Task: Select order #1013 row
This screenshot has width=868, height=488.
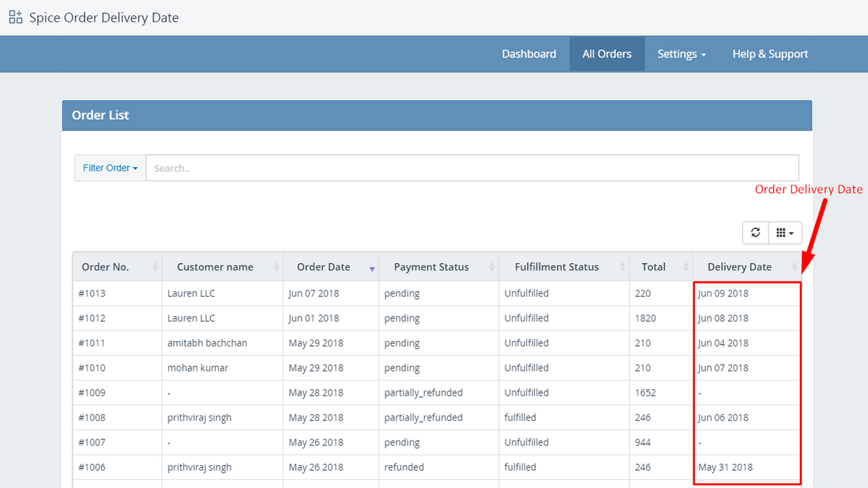Action: [92, 293]
